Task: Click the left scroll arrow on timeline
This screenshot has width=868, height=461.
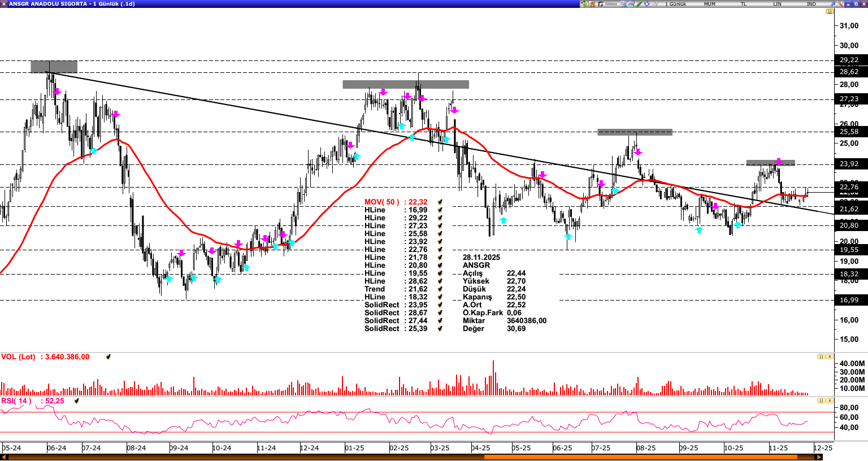Action: 5,457
